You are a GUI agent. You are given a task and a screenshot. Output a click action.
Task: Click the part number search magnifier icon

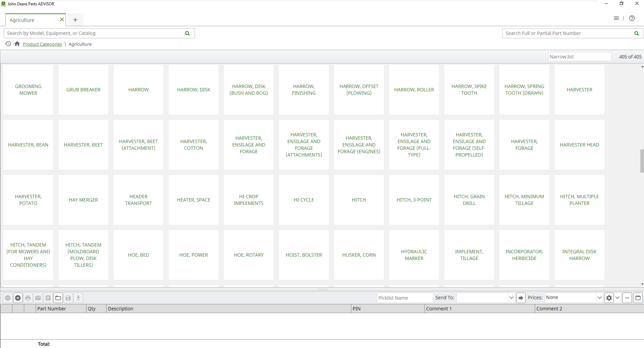(x=636, y=33)
